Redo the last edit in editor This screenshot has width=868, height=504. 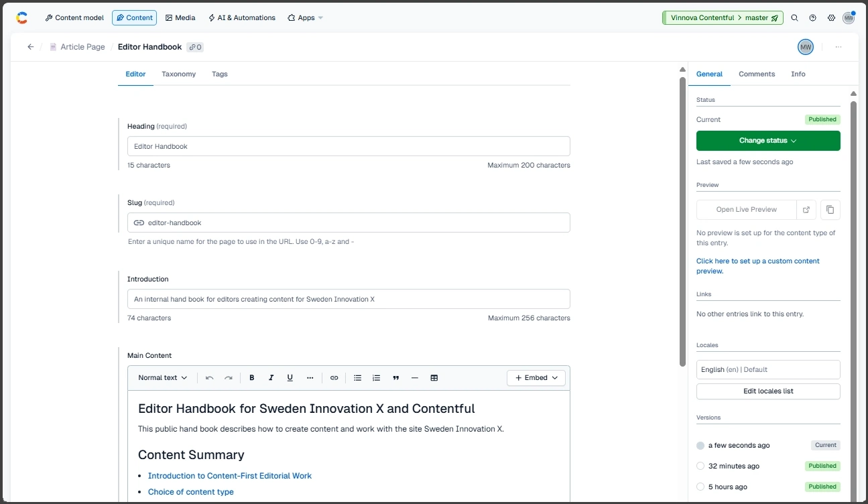coord(229,378)
